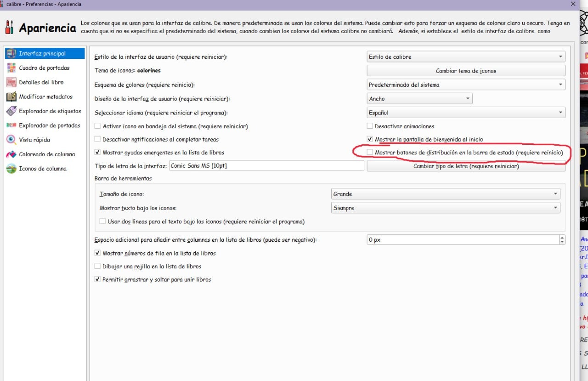This screenshot has height=381, width=588.
Task: Open the Estilo de calibre dropdown
Action: (466, 57)
